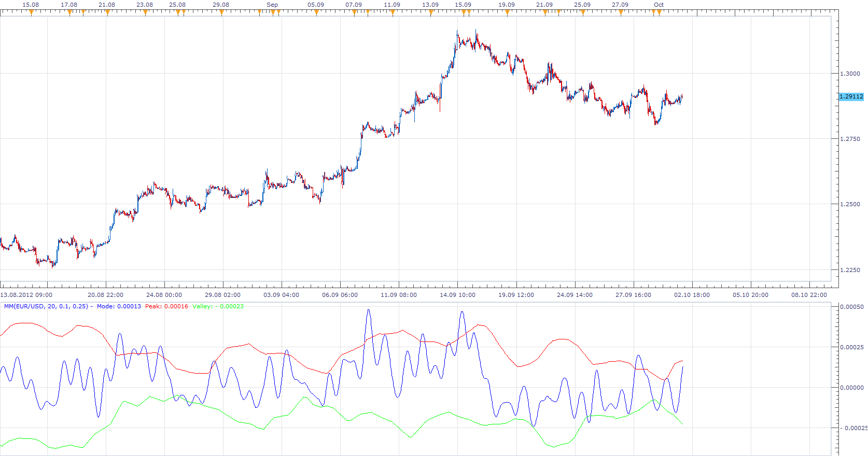Click the orange marker under 21.08
868x456 pixels.
click(x=107, y=13)
